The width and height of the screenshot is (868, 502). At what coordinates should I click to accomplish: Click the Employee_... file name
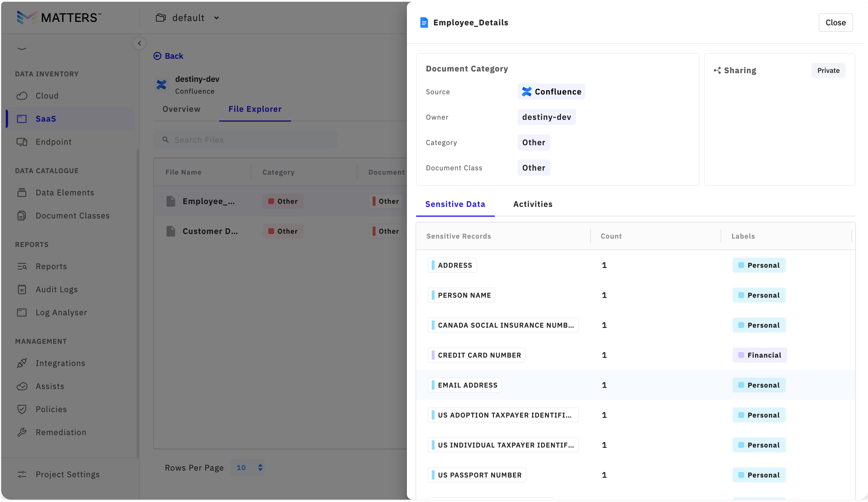click(209, 201)
